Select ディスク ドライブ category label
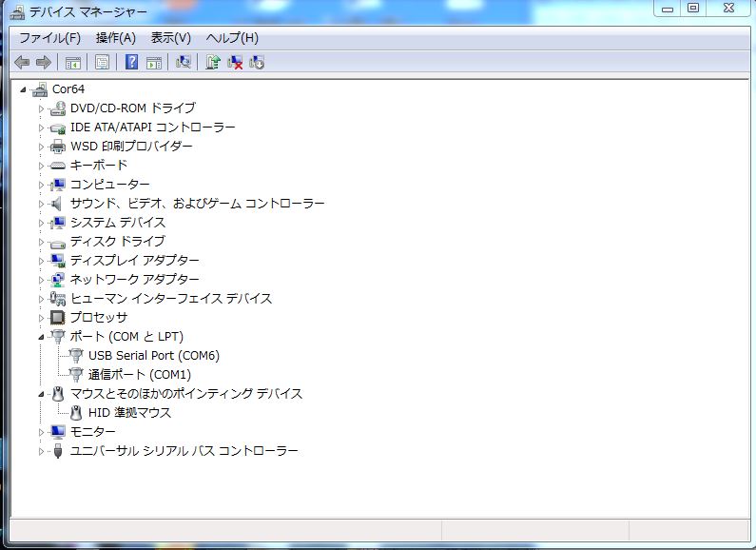This screenshot has height=550, width=756. pos(118,242)
